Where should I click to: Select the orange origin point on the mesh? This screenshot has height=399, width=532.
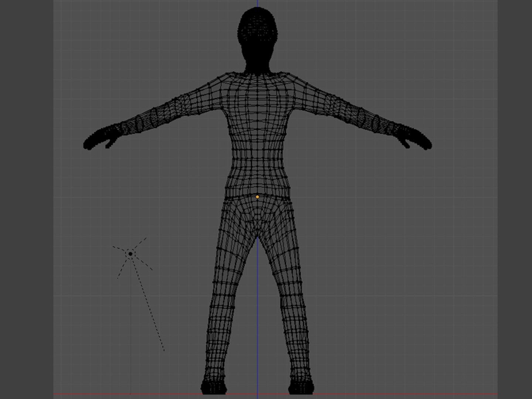click(x=258, y=197)
